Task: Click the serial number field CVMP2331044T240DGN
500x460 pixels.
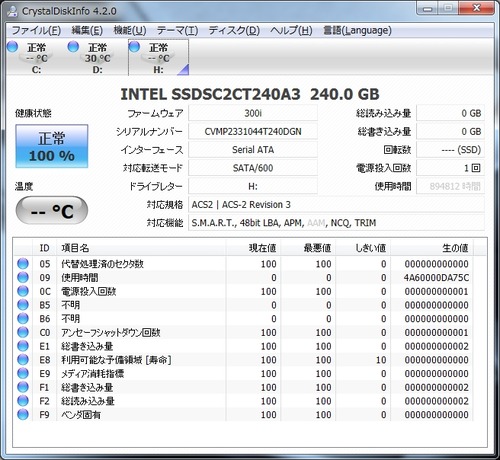Action: click(253, 131)
